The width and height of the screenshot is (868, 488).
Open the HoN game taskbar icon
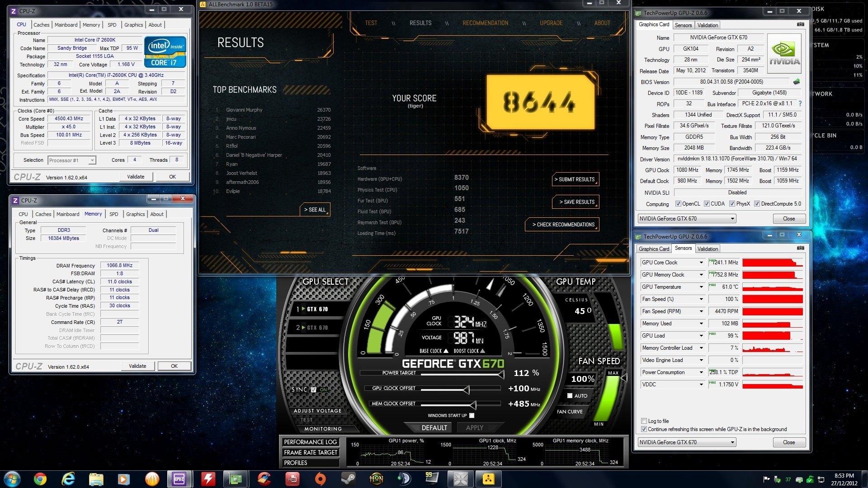[x=376, y=479]
